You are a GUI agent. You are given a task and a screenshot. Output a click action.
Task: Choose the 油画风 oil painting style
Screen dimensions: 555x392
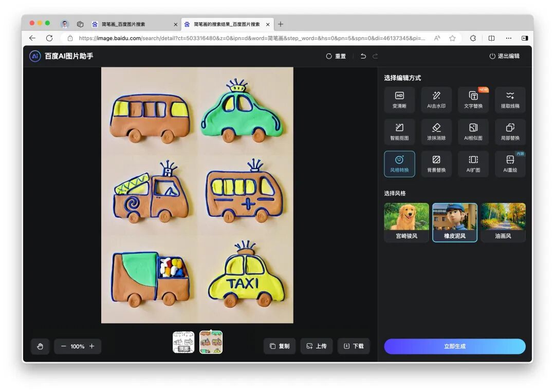click(503, 222)
